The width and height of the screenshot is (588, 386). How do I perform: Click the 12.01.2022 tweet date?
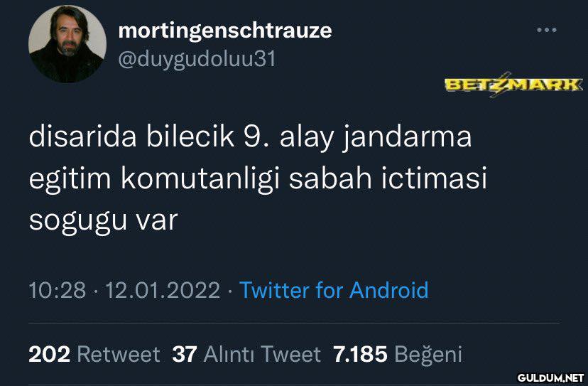pyautogui.click(x=163, y=290)
